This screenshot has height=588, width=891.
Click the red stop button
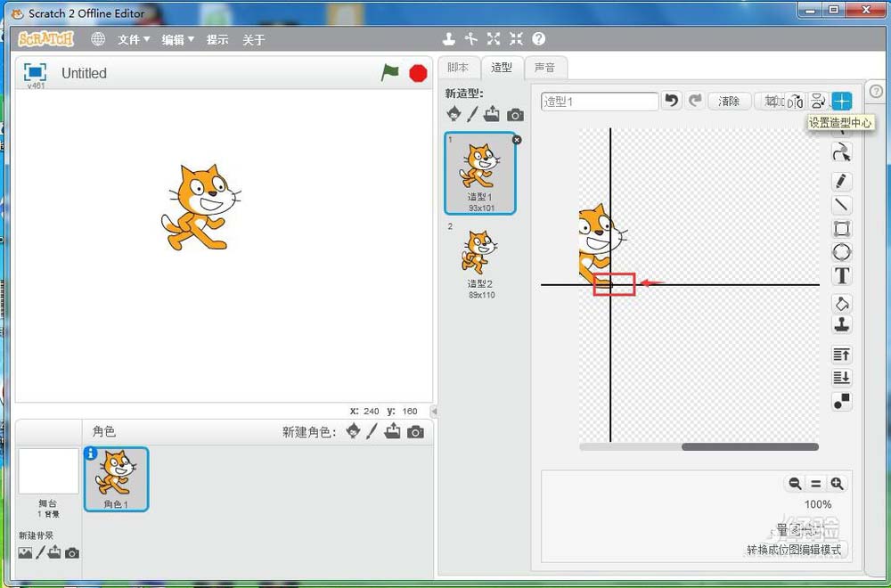pos(418,73)
